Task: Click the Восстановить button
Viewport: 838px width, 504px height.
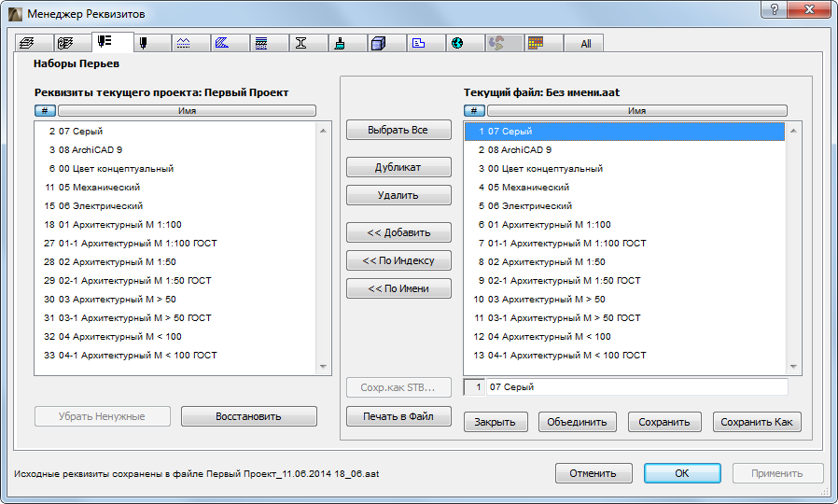Action: tap(248, 416)
